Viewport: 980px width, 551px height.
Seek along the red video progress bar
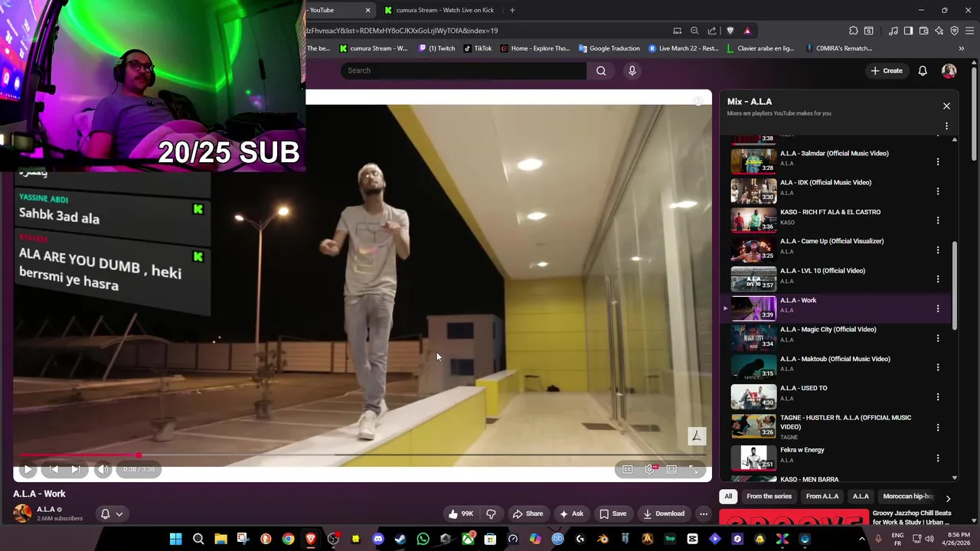[x=361, y=455]
